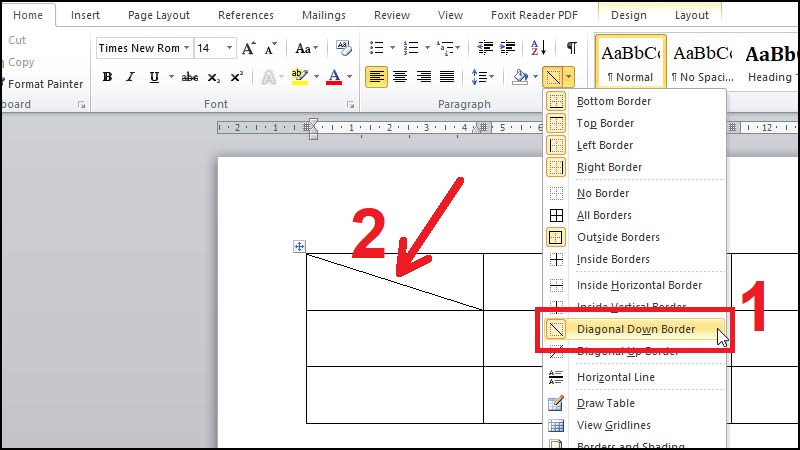
Task: Click the Cut command
Action: click(x=15, y=40)
